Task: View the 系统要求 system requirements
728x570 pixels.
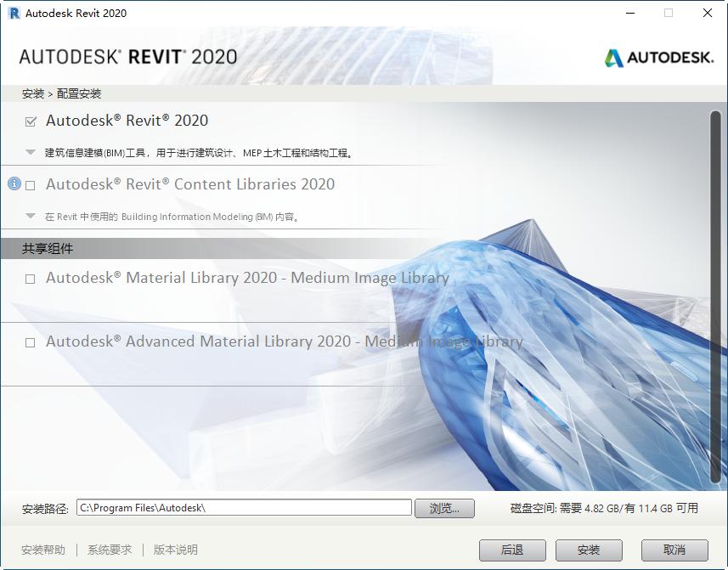Action: (110, 550)
